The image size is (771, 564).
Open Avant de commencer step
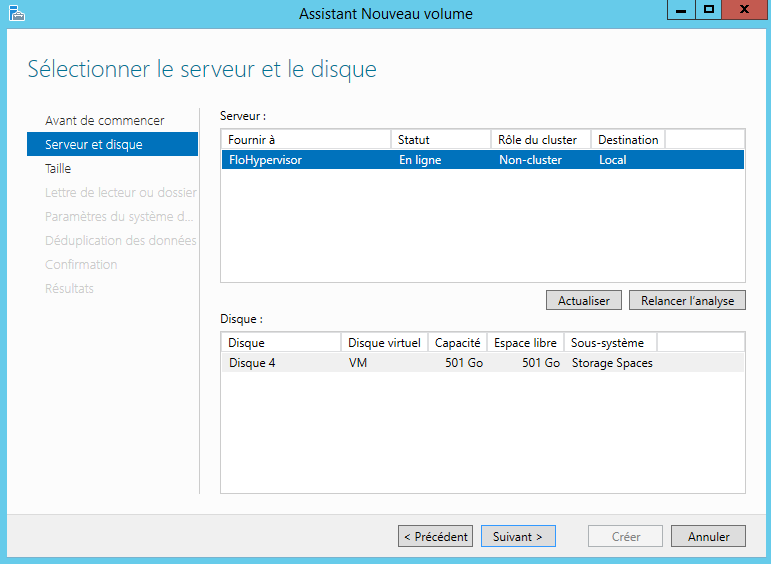pos(104,121)
